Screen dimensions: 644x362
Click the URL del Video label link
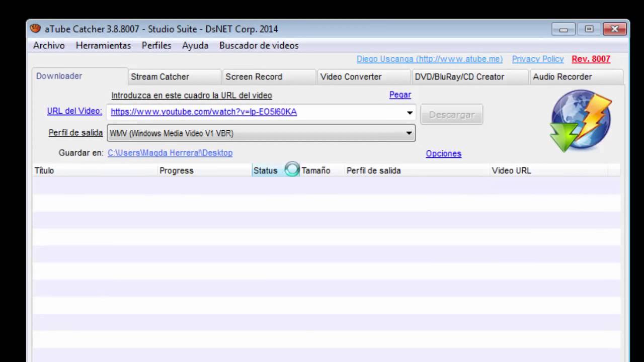[74, 111]
